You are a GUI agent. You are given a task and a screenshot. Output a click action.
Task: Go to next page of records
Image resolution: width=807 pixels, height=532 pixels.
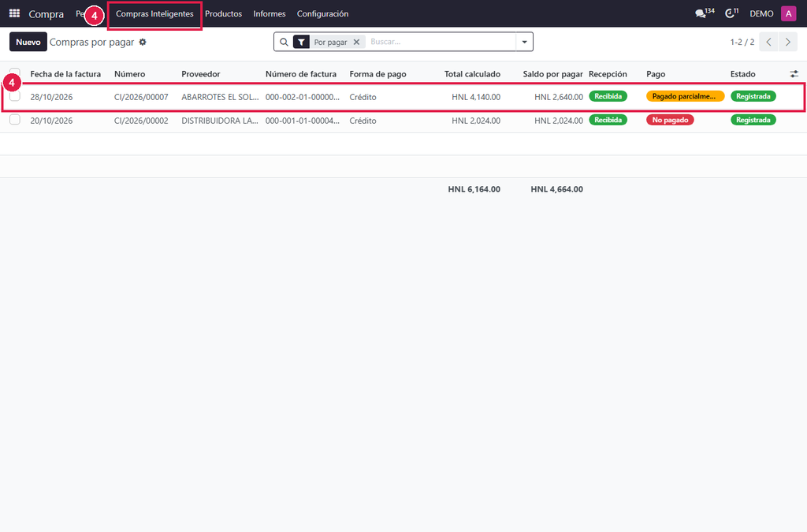coord(788,43)
